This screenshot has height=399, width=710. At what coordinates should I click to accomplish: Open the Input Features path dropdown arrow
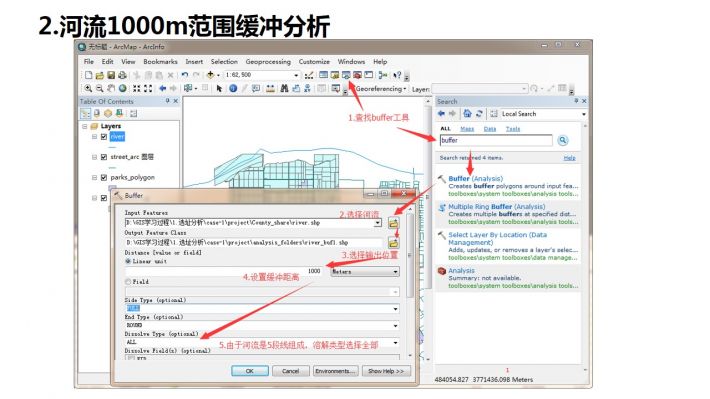378,223
